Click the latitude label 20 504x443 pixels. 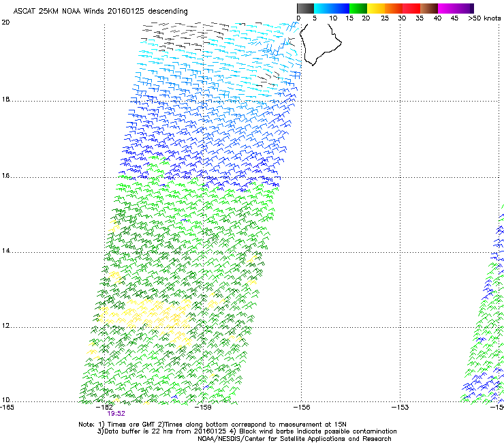tap(5, 22)
